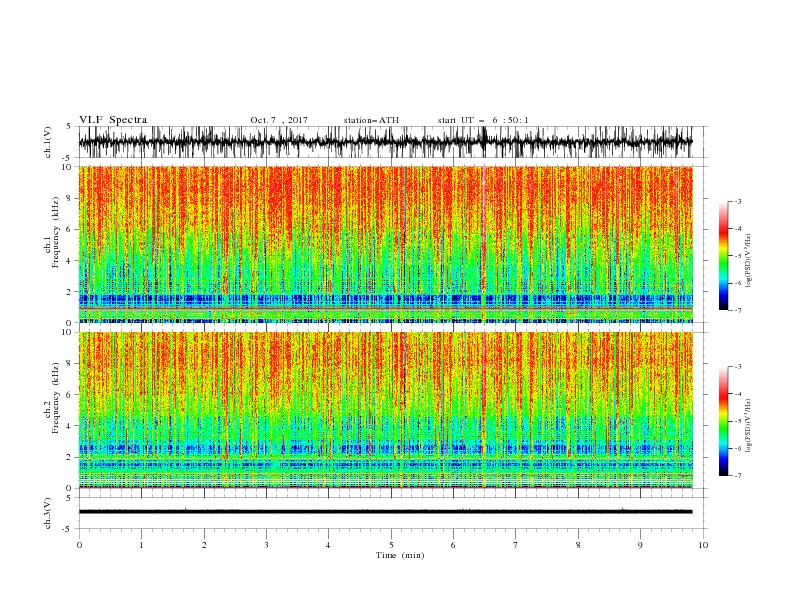
Task: Click time axis tick label "3"
Action: click(x=266, y=545)
